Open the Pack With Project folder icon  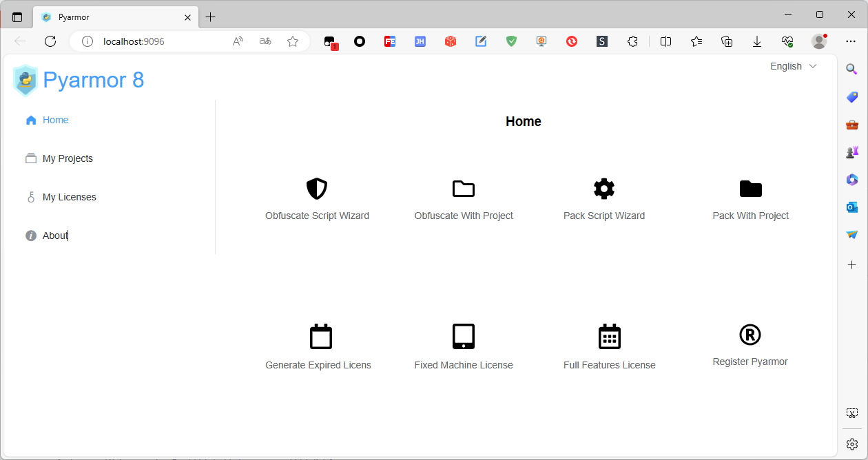[751, 189]
